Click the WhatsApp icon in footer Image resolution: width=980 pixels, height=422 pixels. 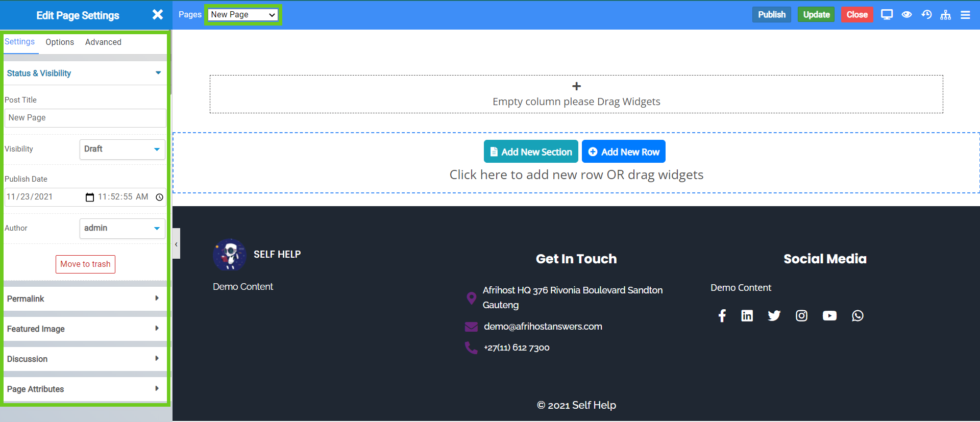857,316
